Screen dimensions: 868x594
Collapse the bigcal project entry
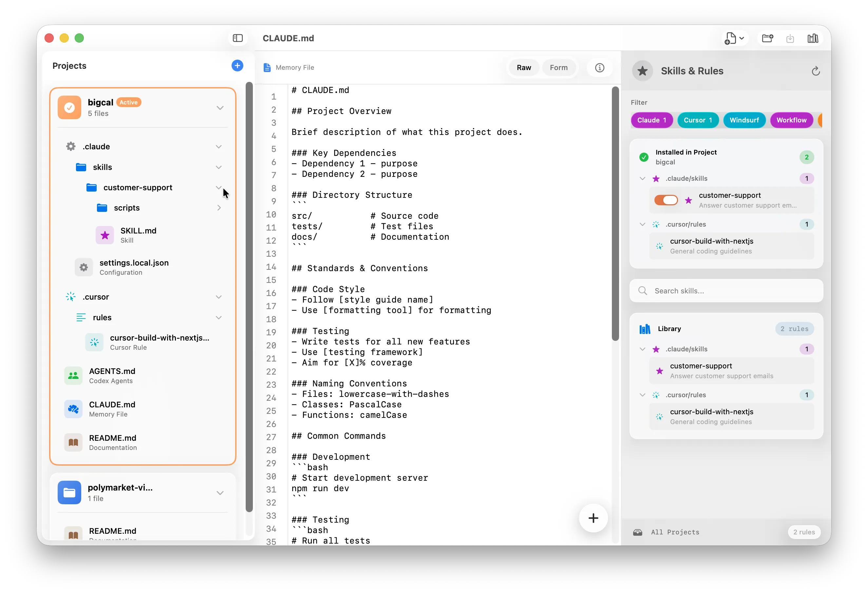(x=220, y=107)
